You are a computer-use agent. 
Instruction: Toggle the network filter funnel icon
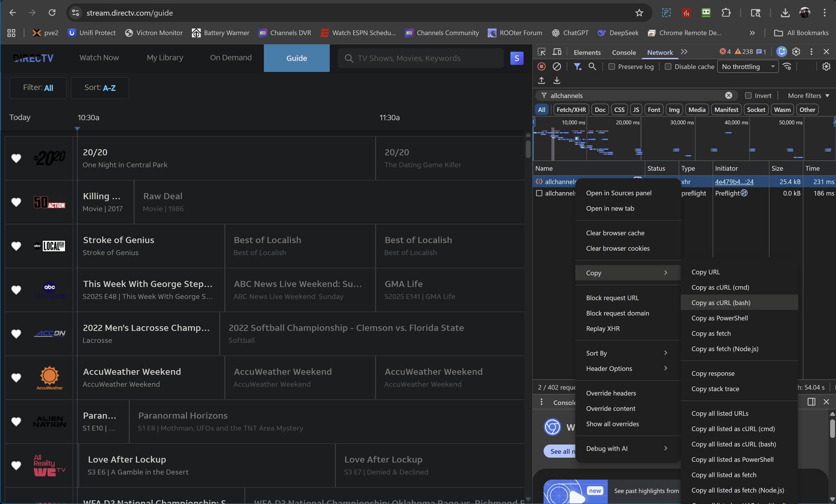coord(577,67)
